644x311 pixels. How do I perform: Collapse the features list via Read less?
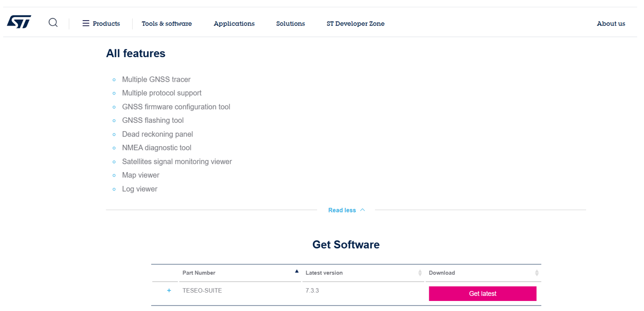point(346,210)
